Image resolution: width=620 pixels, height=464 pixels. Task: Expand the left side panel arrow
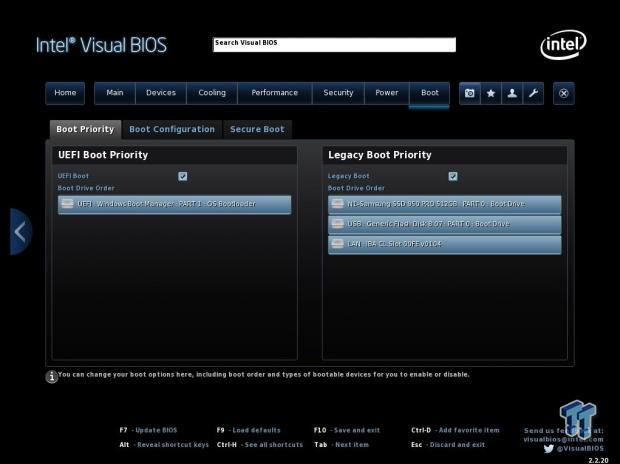pyautogui.click(x=21, y=232)
